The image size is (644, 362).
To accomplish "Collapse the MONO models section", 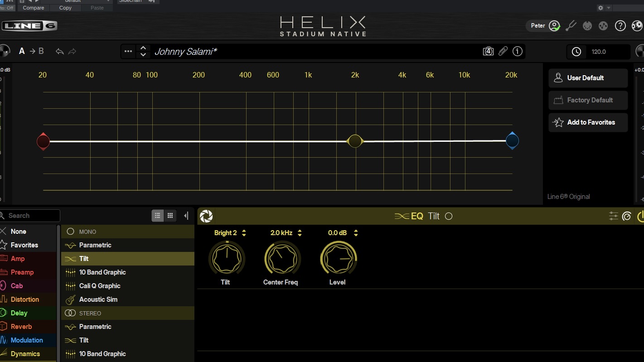I will pos(128,232).
